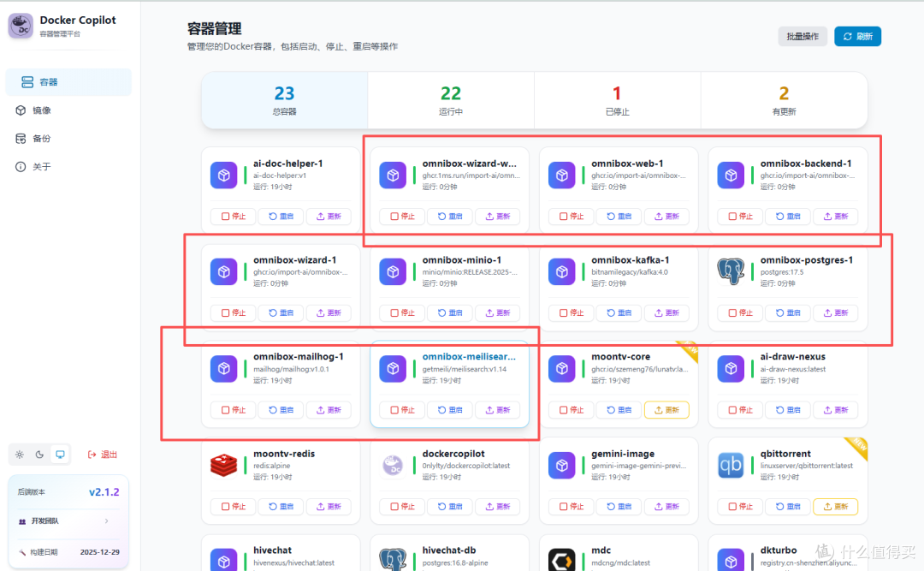
Task: Stop the ai-draw-nexus container
Action: [739, 410]
